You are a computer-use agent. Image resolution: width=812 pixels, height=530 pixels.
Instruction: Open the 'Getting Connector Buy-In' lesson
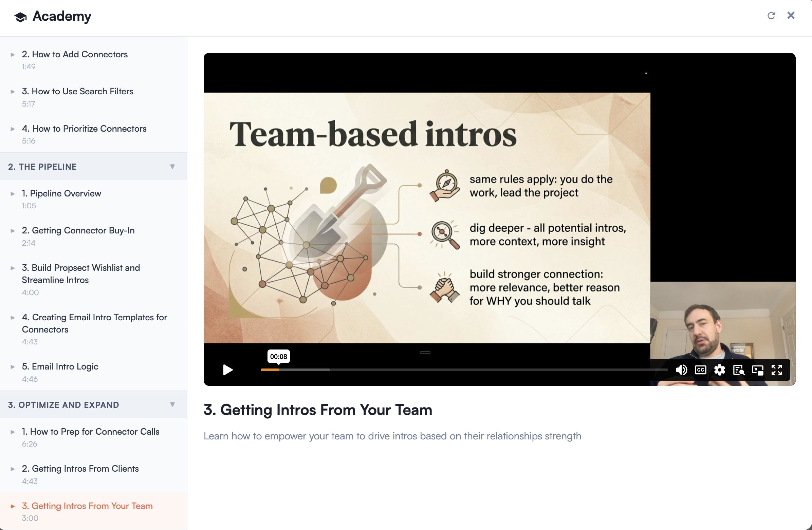click(x=78, y=230)
